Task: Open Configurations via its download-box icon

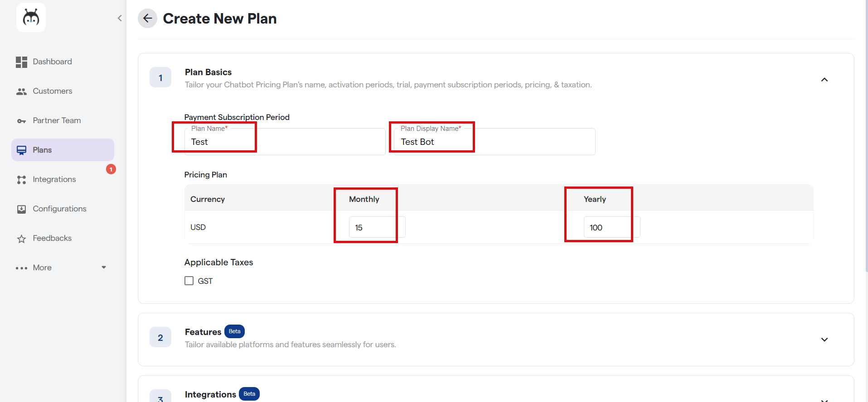Action: (x=21, y=209)
